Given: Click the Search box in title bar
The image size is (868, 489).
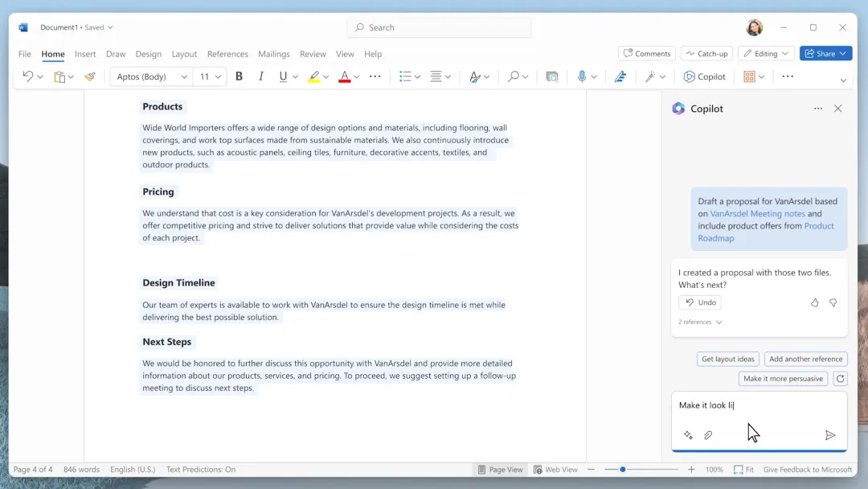Looking at the screenshot, I should [x=440, y=27].
